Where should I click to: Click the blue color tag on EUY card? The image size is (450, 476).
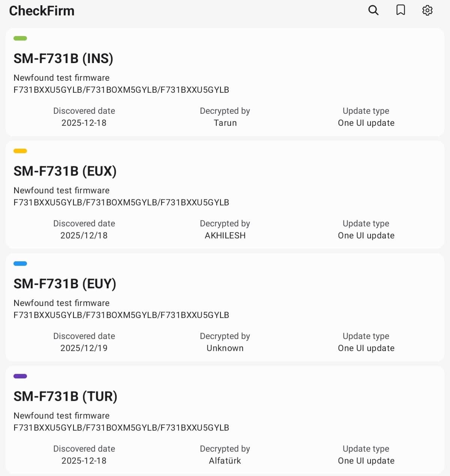20,264
